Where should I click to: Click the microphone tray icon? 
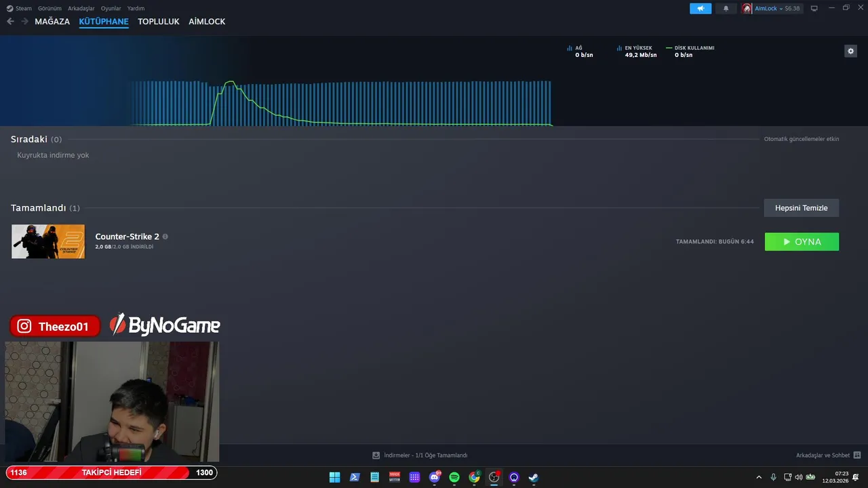(x=773, y=477)
